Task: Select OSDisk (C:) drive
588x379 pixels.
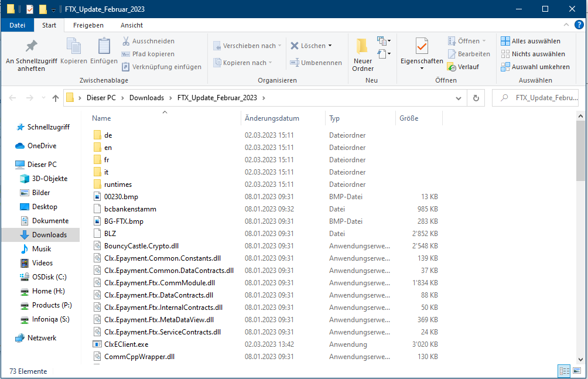Action: pyautogui.click(x=43, y=277)
